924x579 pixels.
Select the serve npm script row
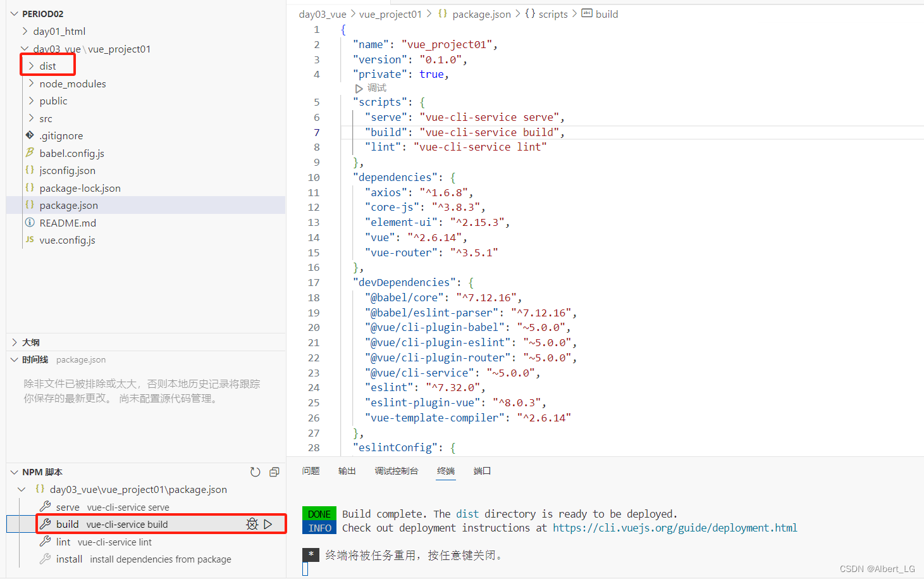(146, 507)
